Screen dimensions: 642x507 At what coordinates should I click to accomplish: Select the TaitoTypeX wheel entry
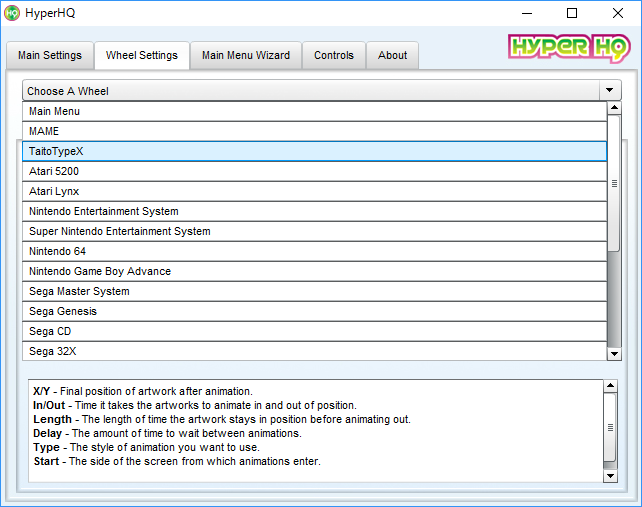314,152
